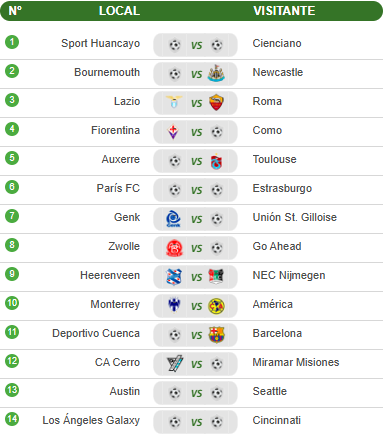
Task: Select match number 1 badge
Action: (12, 42)
